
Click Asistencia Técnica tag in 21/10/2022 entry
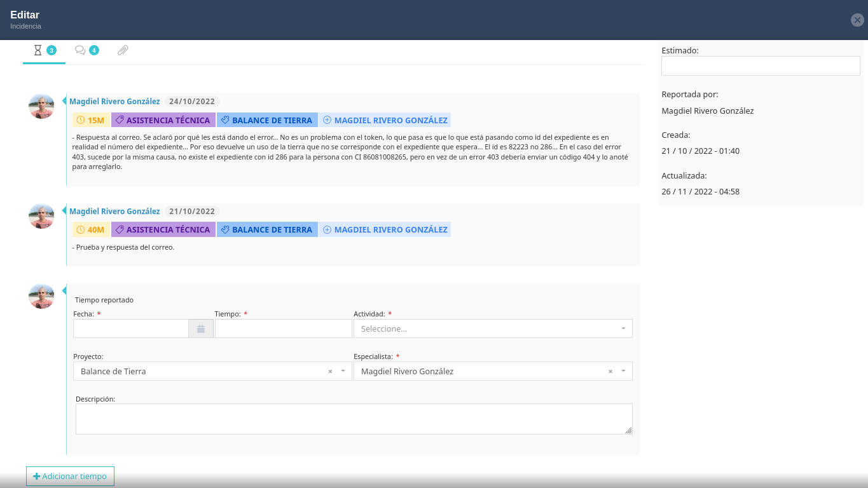click(x=163, y=229)
